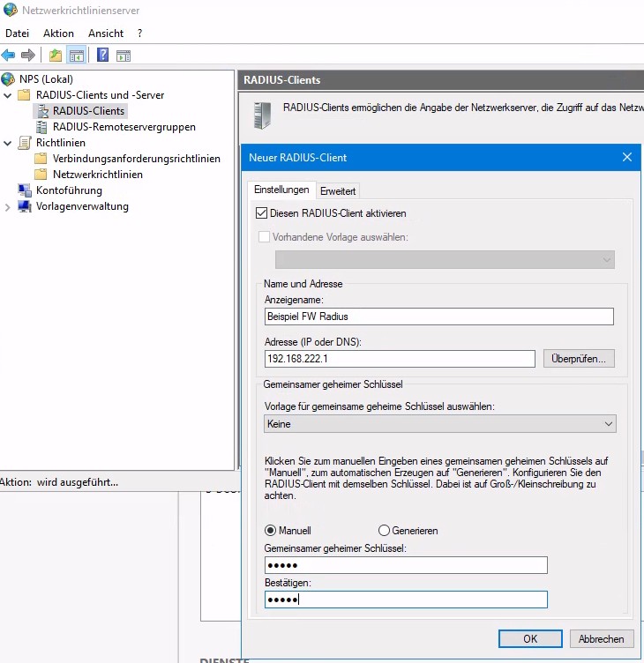Select Kontoführung in the tree
The image size is (644, 663).
click(69, 190)
